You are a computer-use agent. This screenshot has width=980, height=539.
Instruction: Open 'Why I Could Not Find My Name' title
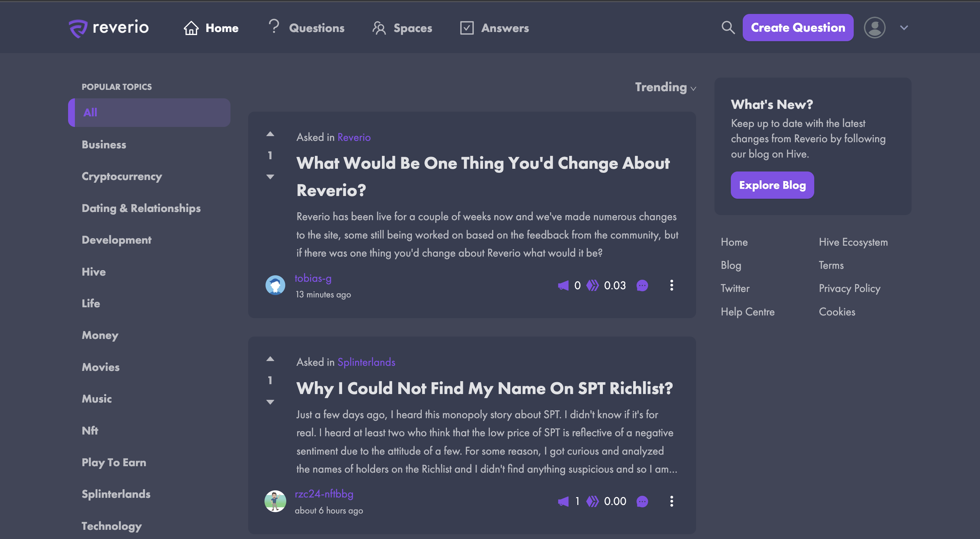point(484,388)
